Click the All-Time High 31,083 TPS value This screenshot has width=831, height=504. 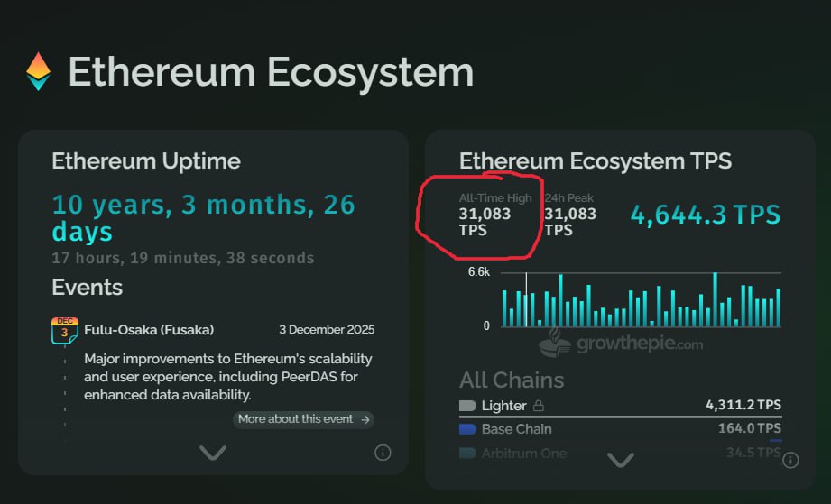485,222
